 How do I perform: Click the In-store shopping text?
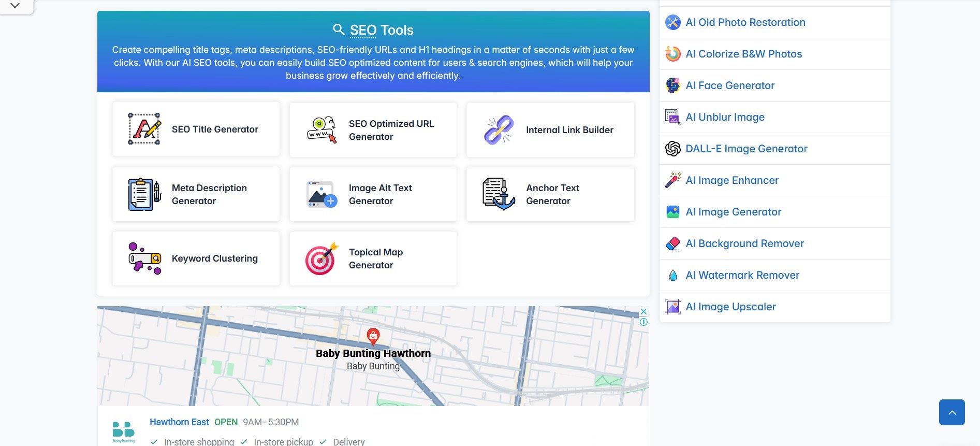[199, 442]
